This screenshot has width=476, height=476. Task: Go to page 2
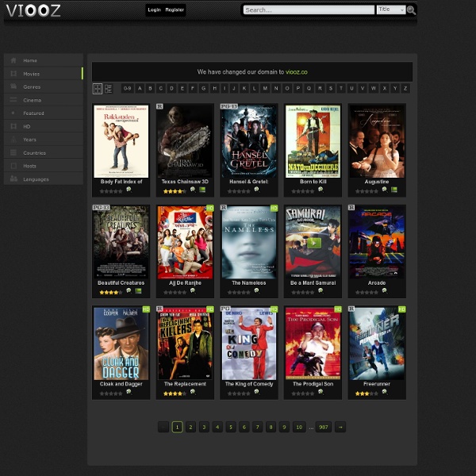click(190, 427)
